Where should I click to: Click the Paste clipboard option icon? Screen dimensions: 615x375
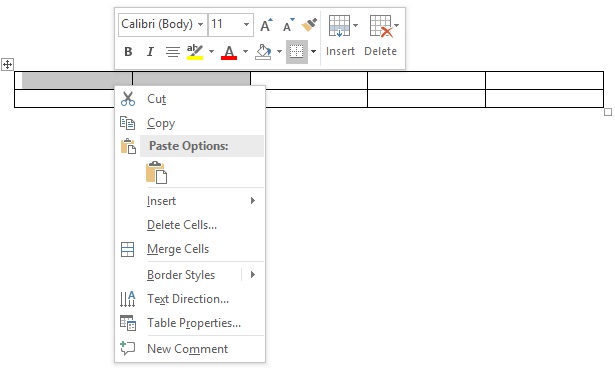[156, 172]
